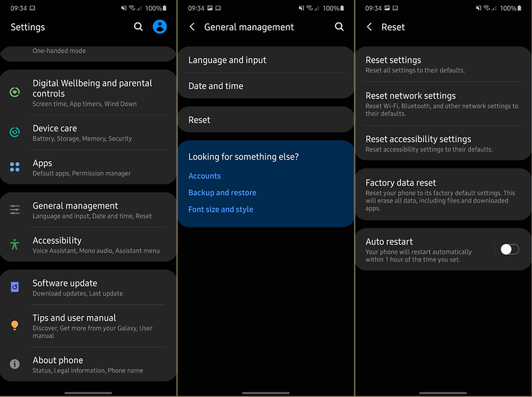Tap the Digital Wellbeing green icon
Image resolution: width=532 pixels, height=397 pixels.
coord(15,92)
